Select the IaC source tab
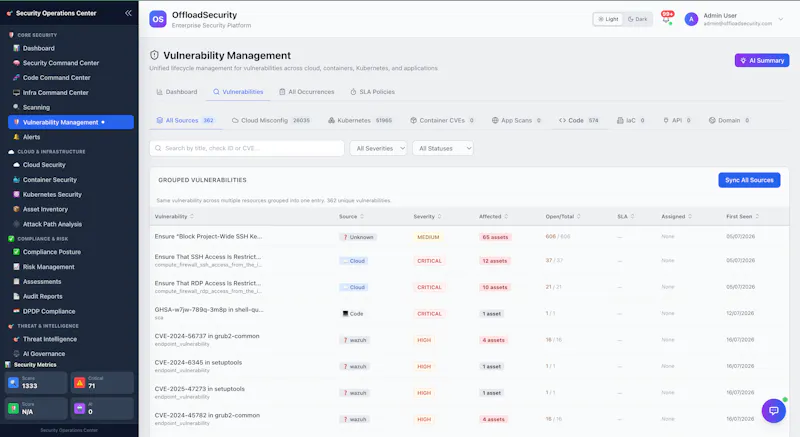 tap(631, 120)
